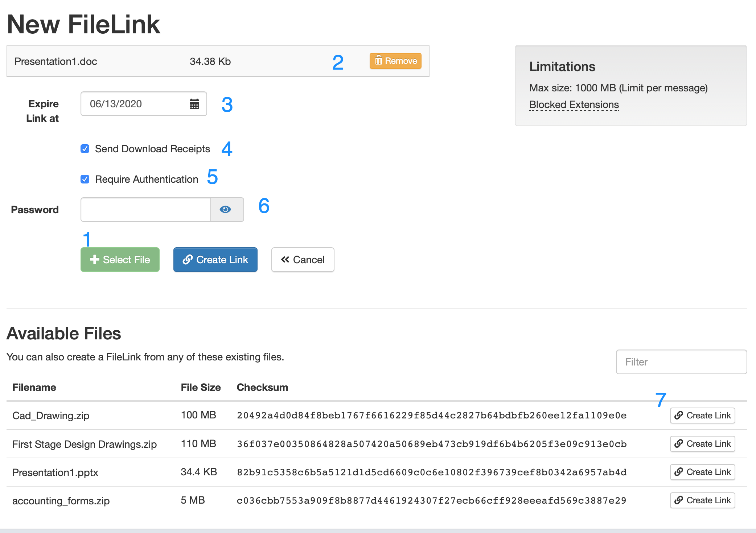Click the Filter search box
Viewport: 756px width, 533px height.
(x=681, y=361)
